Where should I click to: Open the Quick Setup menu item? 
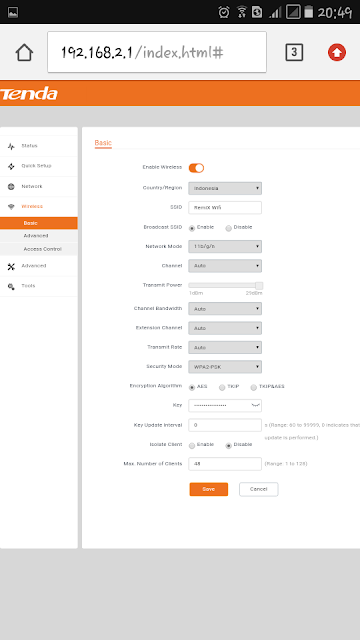(x=39, y=166)
